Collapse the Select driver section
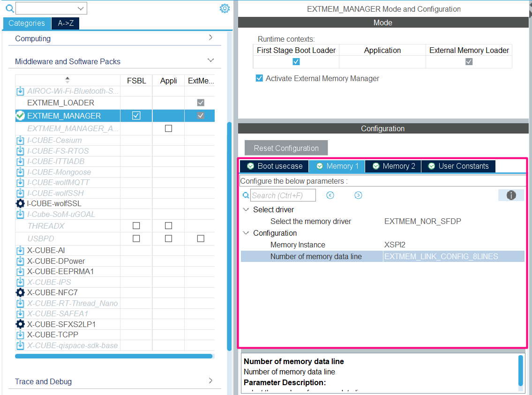Viewport: 532px width, 395px height. (246, 209)
